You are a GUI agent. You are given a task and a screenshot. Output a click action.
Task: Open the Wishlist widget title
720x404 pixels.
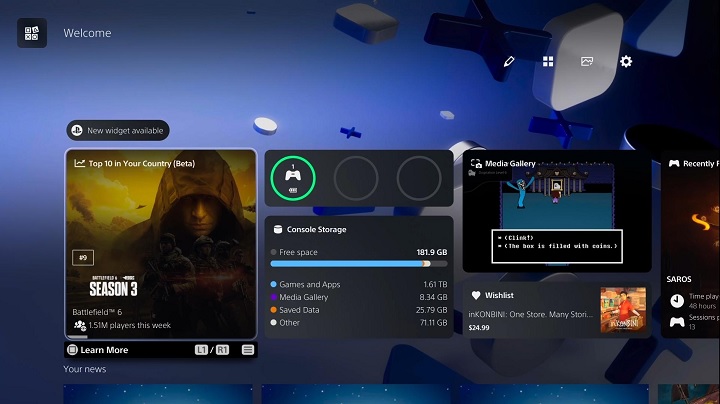coord(499,295)
